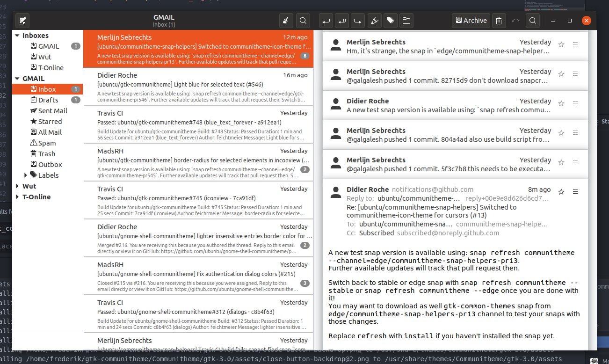609x364 pixels.
Task: Collapse the GMAIL account tree
Action: click(x=17, y=79)
